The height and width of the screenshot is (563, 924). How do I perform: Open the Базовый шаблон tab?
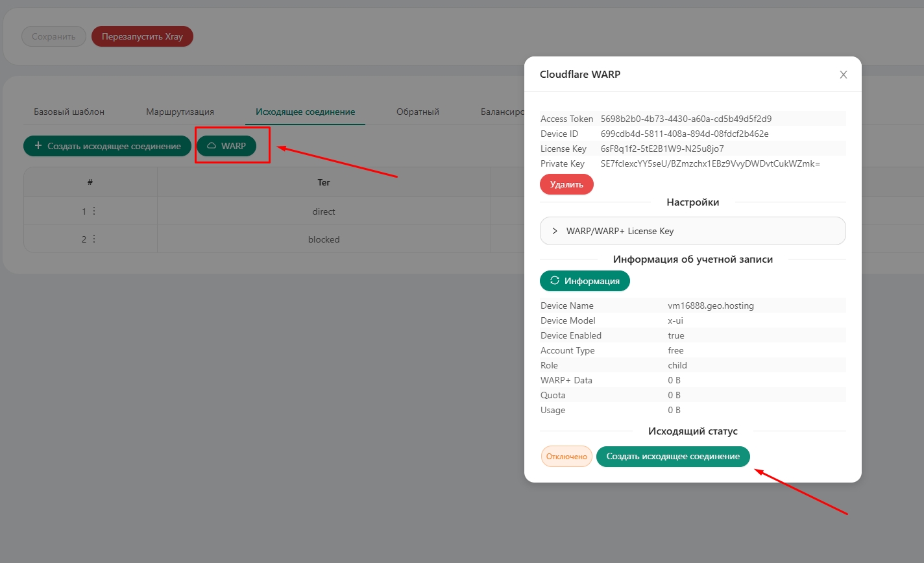[69, 112]
